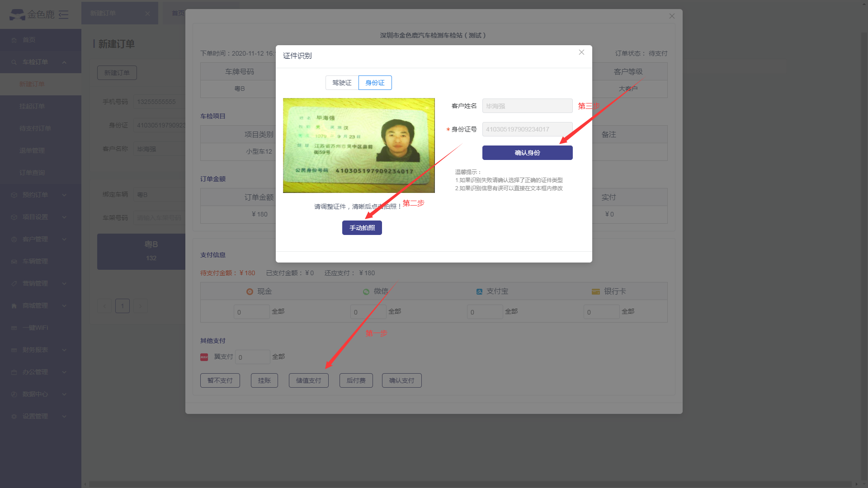Viewport: 868px width, 488px height.
Task: Select the 身份证 tab
Action: [375, 83]
